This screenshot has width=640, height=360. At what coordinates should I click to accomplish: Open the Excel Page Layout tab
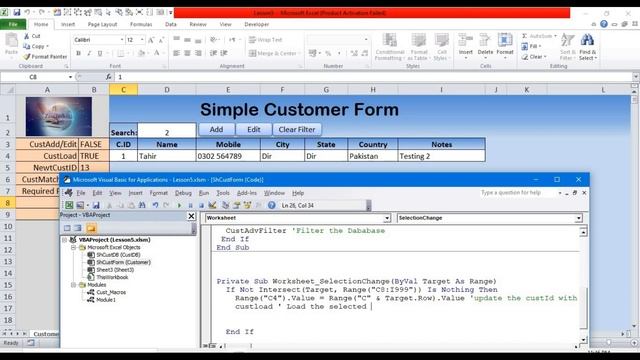click(x=102, y=24)
